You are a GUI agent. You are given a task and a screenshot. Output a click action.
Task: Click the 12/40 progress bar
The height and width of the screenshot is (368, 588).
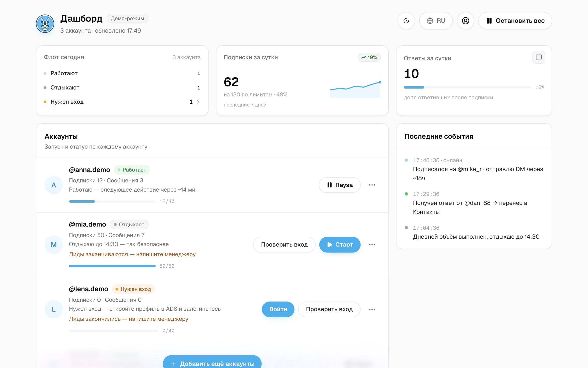[112, 201]
